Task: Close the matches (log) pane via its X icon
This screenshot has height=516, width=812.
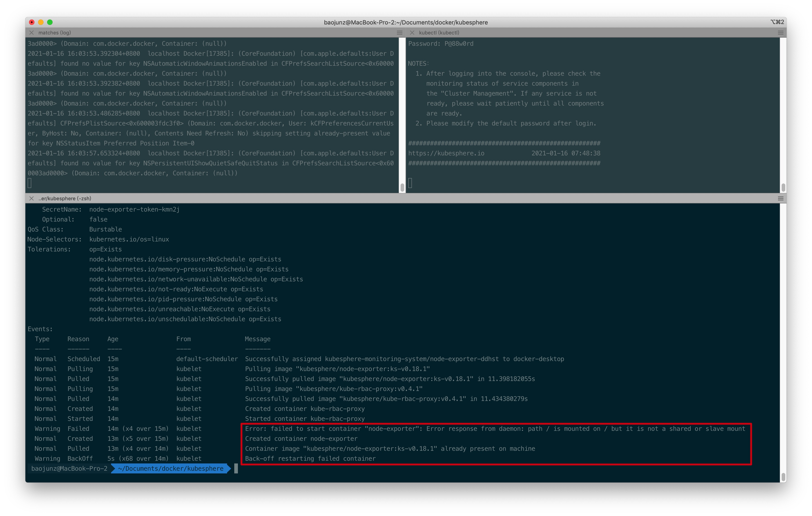Action: click(31, 33)
